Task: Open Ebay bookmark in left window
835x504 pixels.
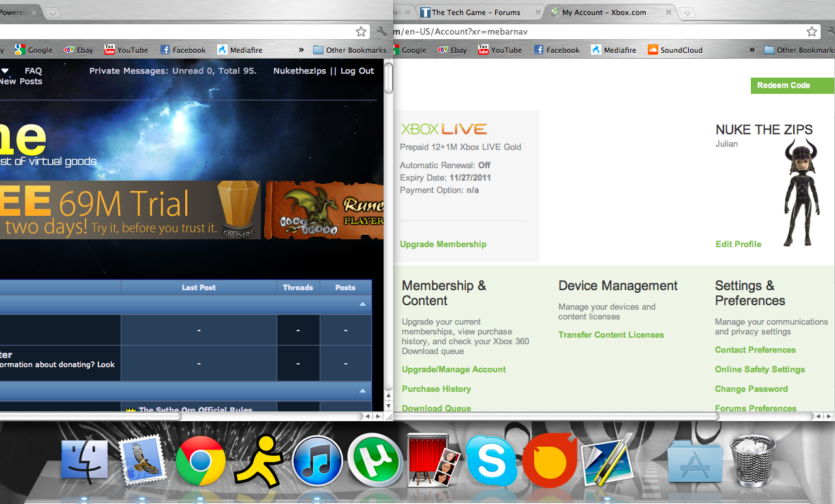Action: pyautogui.click(x=78, y=50)
